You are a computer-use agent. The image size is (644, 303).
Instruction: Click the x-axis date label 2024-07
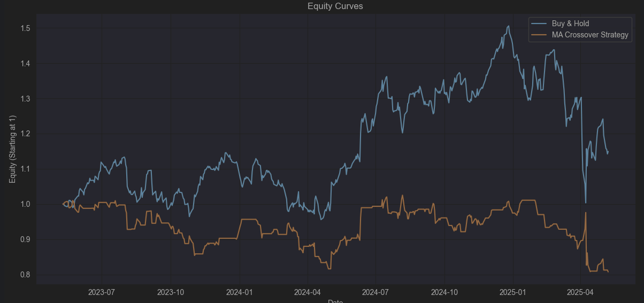pyautogui.click(x=375, y=292)
